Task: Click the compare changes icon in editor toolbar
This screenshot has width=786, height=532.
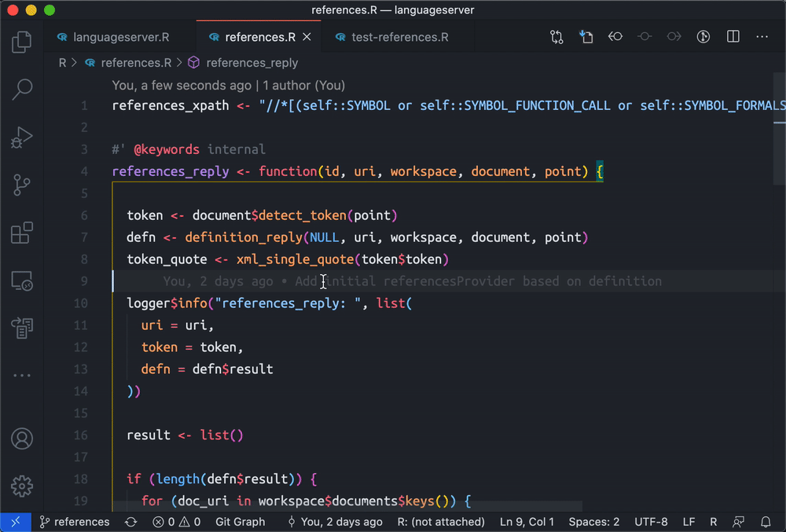Action: (556, 37)
